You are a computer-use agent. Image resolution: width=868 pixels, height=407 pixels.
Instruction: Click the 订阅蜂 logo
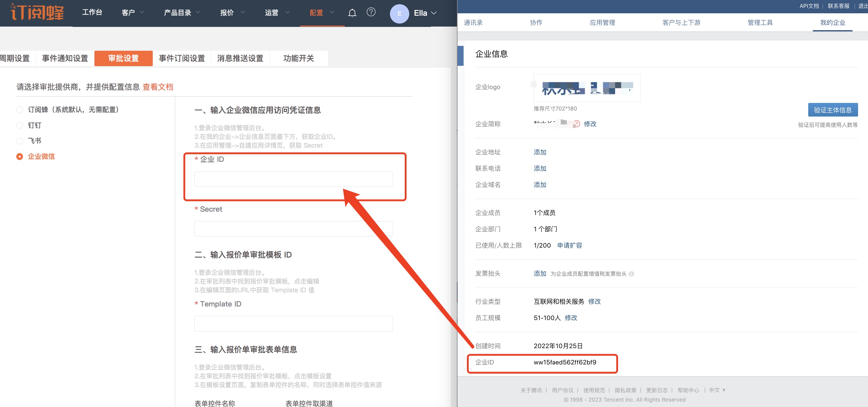37,12
